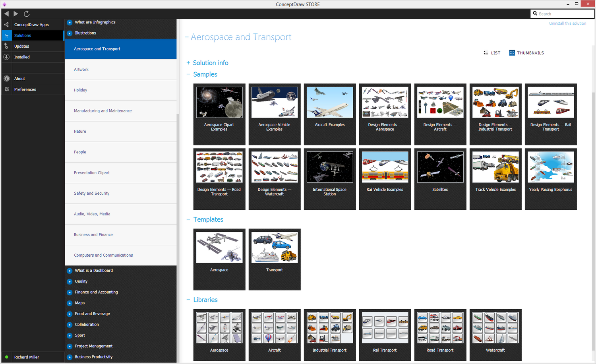Expand the Solution info section
The image size is (596, 364).
pyautogui.click(x=210, y=63)
